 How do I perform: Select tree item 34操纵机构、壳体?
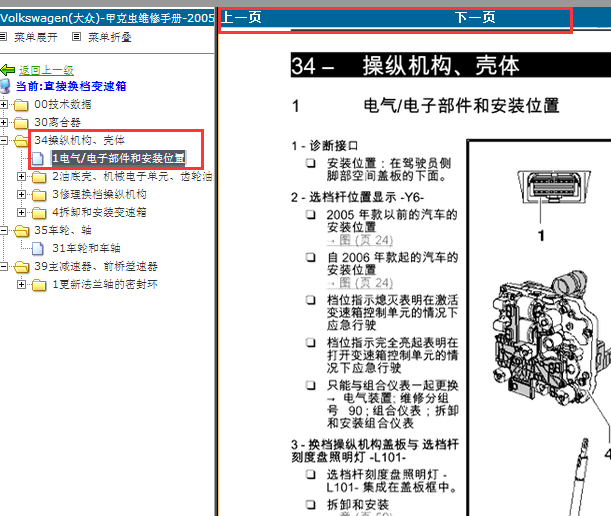pos(79,140)
